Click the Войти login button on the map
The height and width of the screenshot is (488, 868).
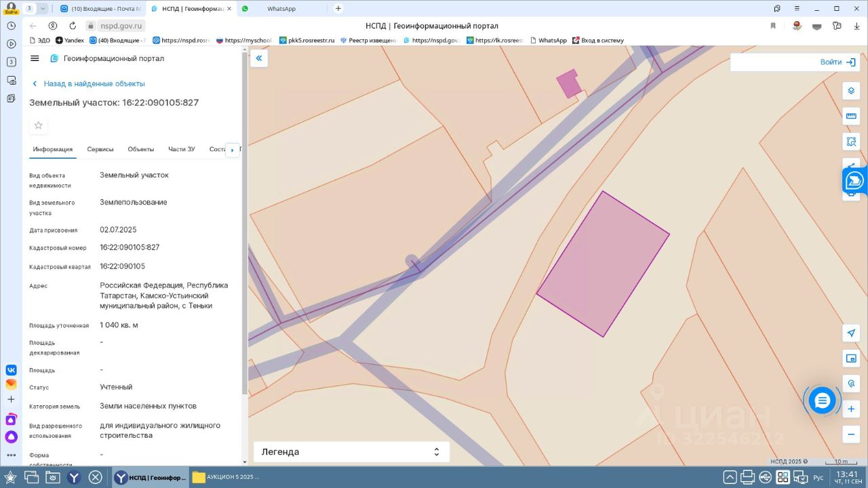click(x=837, y=62)
